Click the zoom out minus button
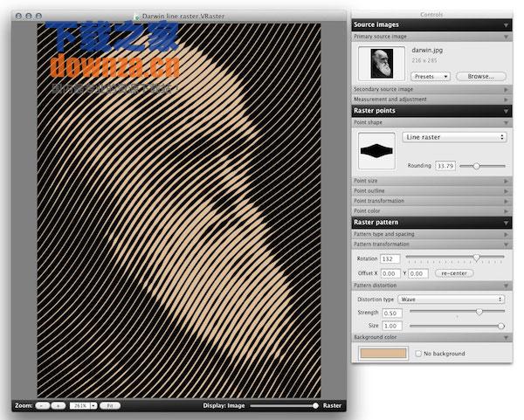The image size is (524, 420). (42, 406)
